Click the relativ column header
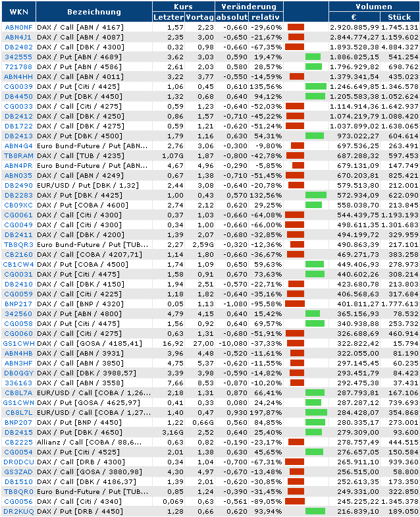 (266, 17)
